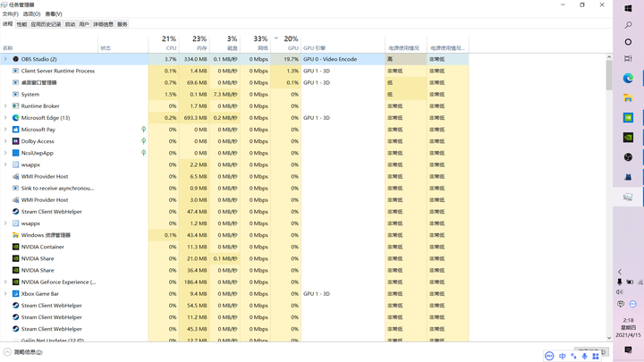The width and height of the screenshot is (644, 362).
Task: Open the Windows Start button on the taskbar
Action: (628, 9)
